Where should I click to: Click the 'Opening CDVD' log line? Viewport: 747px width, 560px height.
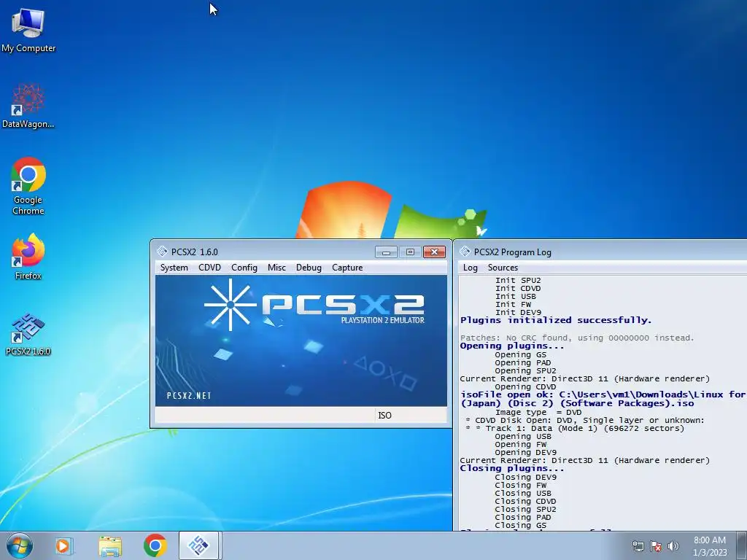525,386
